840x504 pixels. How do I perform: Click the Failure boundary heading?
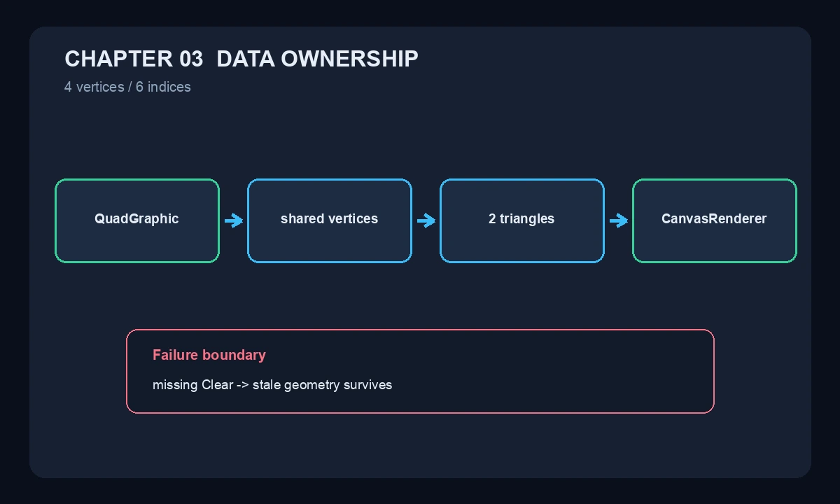pyautogui.click(x=209, y=355)
